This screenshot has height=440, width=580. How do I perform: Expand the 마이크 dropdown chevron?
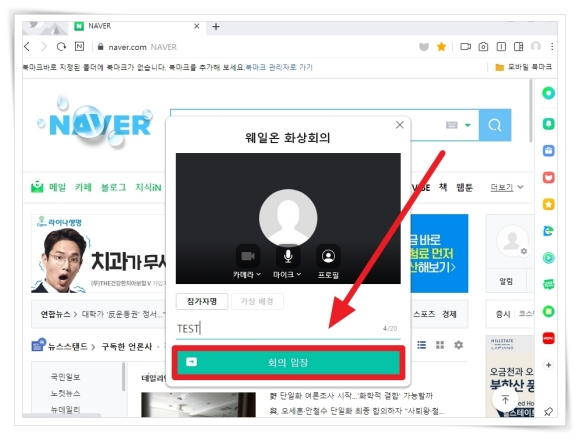point(299,274)
